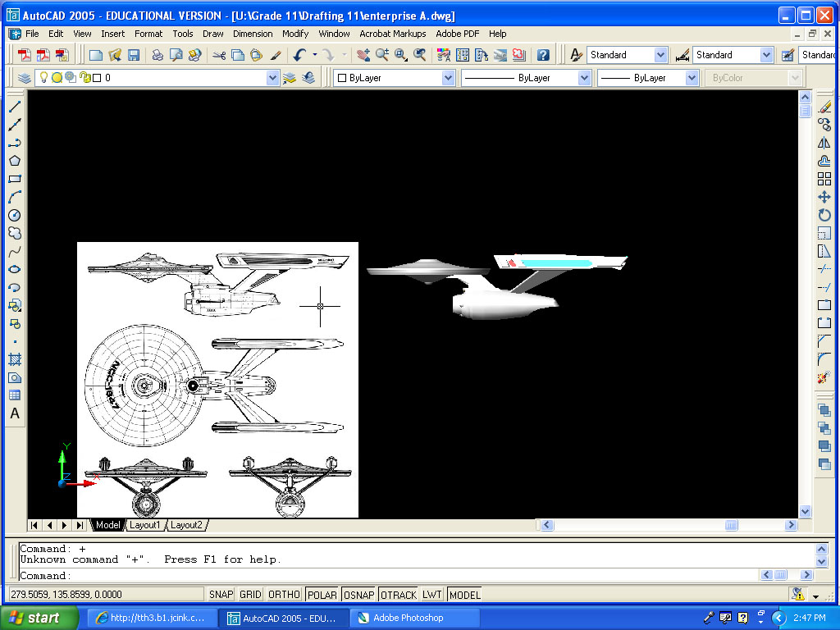Screen dimensions: 840x630
Task: Toggle layer 0 on/off lightbulb
Action: point(44,78)
